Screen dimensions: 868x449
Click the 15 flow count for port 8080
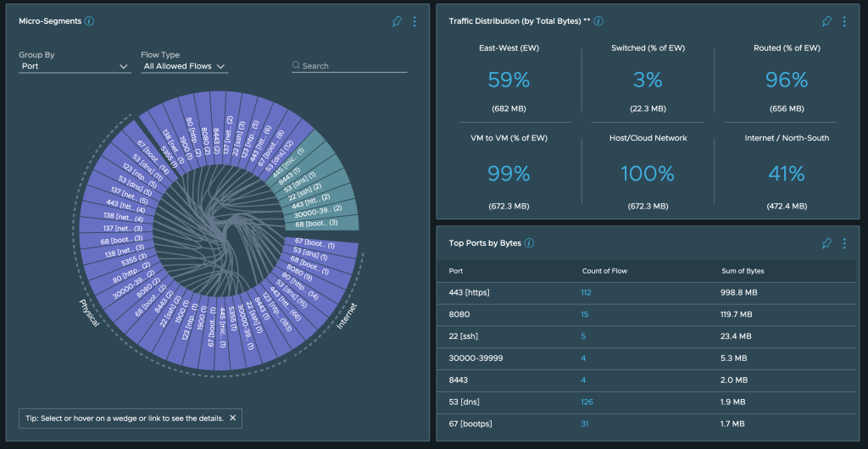[x=584, y=314]
